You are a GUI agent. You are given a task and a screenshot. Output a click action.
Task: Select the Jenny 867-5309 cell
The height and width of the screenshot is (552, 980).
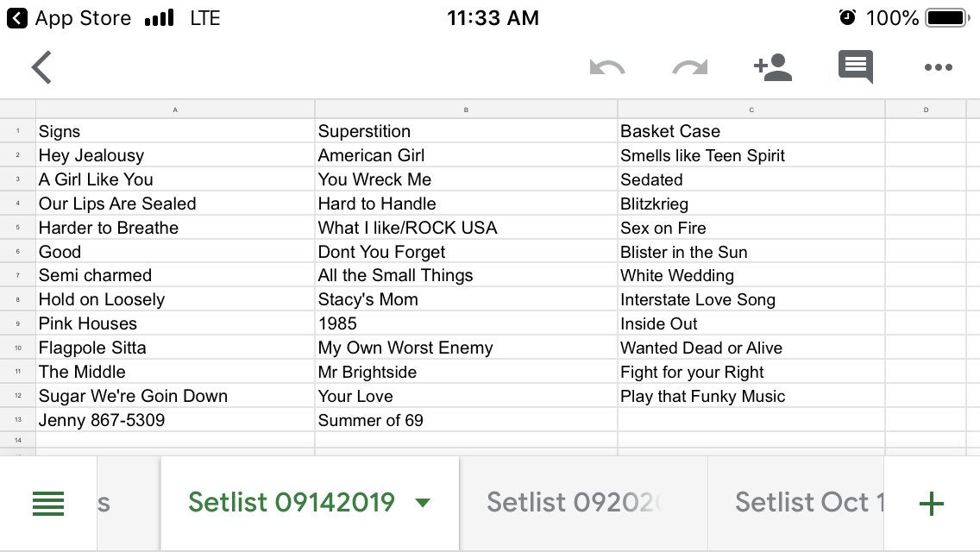click(x=175, y=420)
